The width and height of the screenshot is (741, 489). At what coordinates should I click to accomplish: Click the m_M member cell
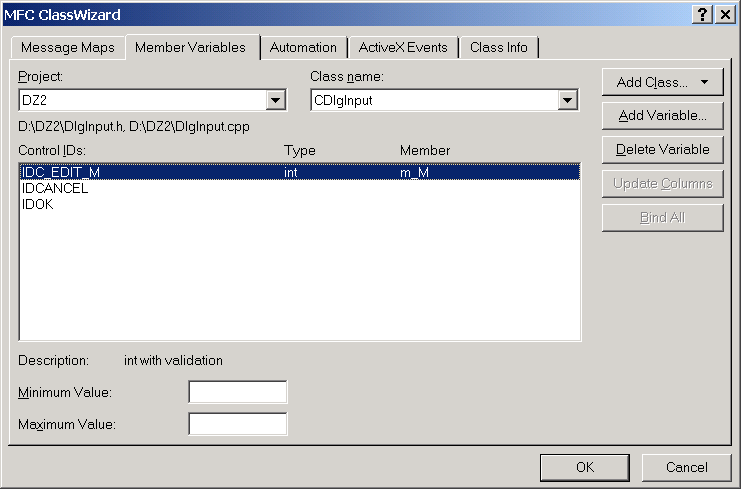click(414, 172)
